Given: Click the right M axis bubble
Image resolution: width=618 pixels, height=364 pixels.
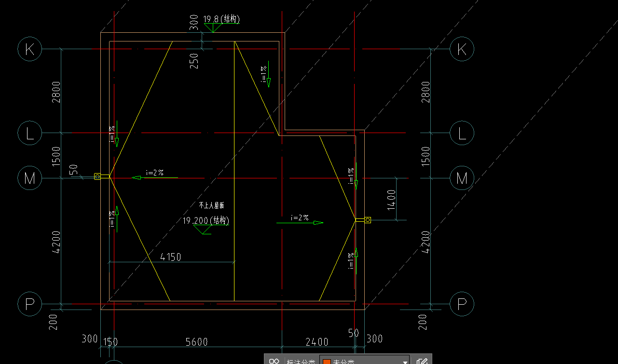Looking at the screenshot, I should click(462, 178).
